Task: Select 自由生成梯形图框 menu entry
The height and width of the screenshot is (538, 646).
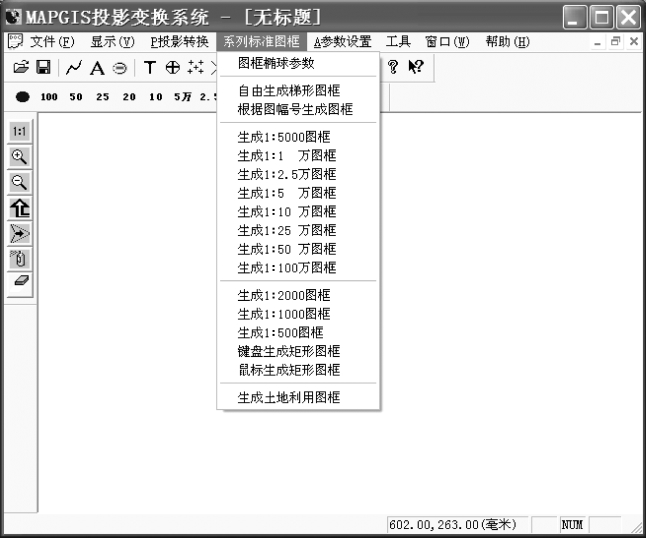Action: [298, 90]
